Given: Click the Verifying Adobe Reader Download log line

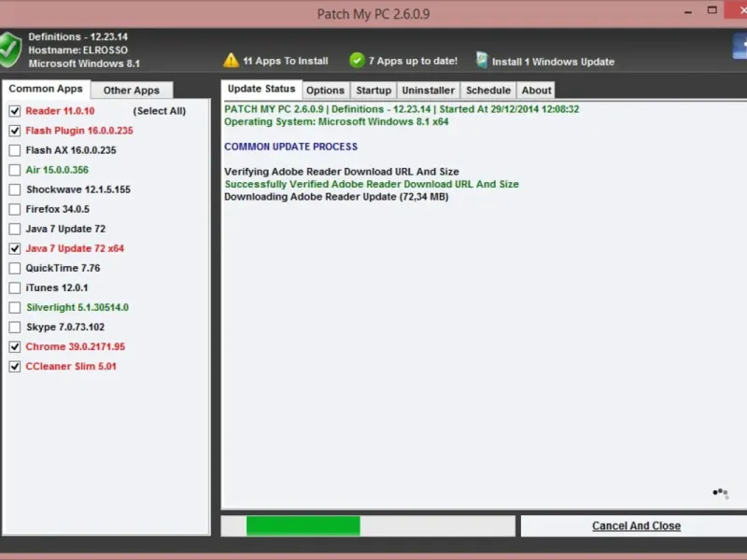Looking at the screenshot, I should (x=342, y=172).
